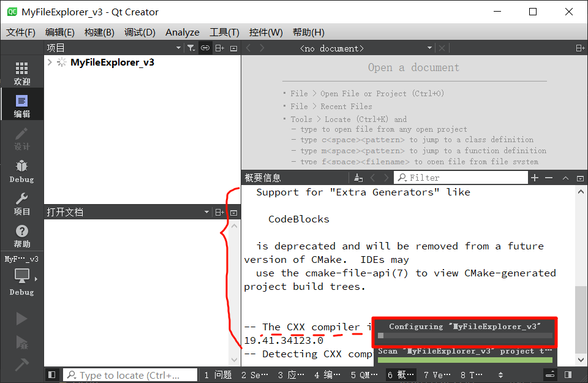The image size is (588, 383).
Task: Switch to the Debug mode with bug icon
Action: 22,172
